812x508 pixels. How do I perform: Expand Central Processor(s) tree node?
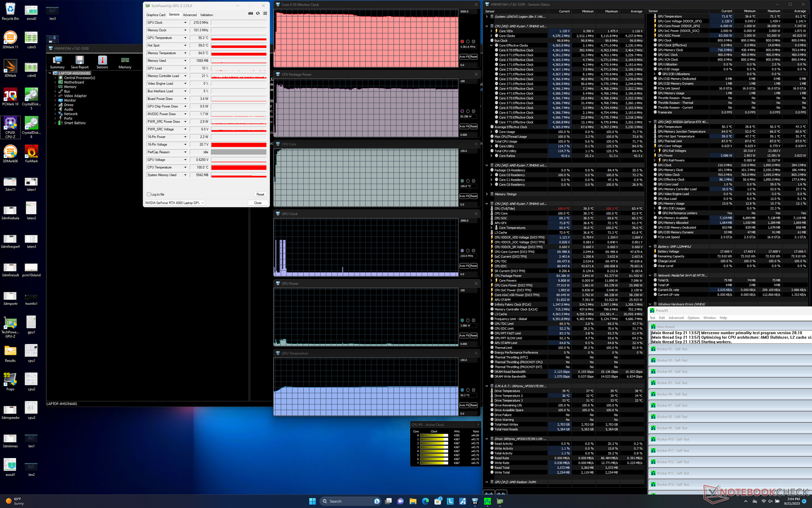[55, 78]
